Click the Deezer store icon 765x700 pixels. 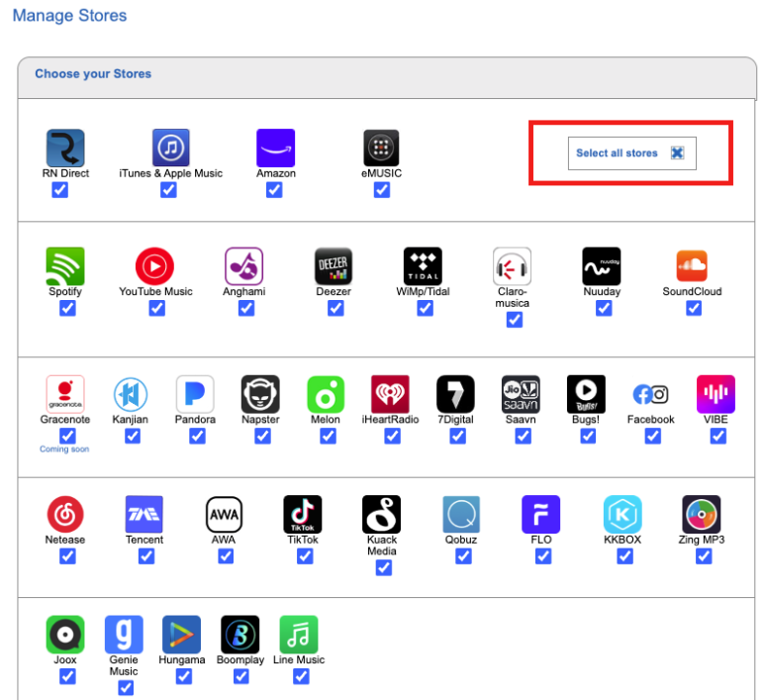(x=334, y=266)
